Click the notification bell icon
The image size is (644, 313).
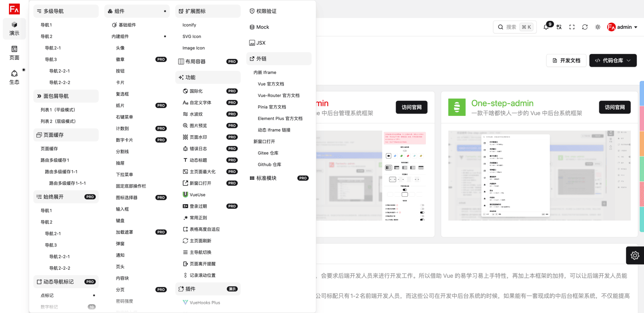click(x=546, y=27)
